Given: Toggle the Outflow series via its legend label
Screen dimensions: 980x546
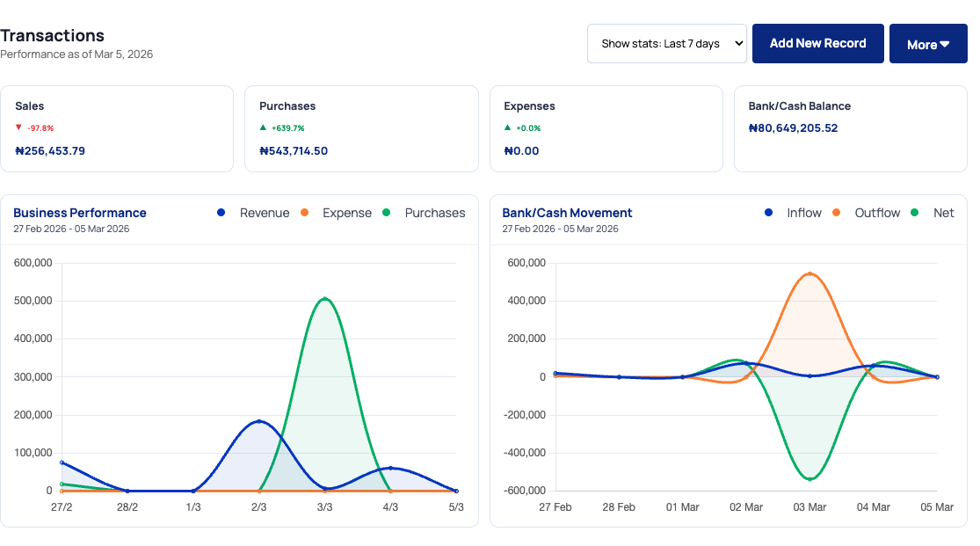Looking at the screenshot, I should point(876,213).
